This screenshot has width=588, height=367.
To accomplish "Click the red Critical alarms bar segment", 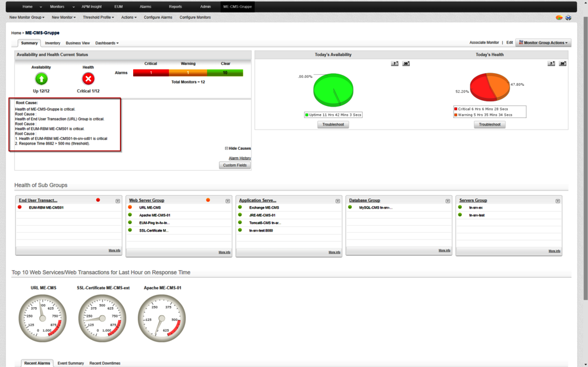I will [x=150, y=73].
